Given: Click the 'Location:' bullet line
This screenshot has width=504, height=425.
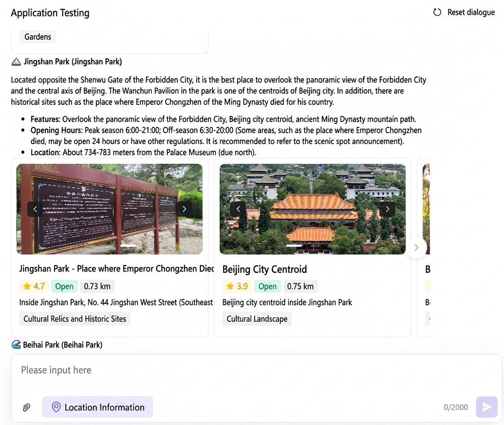Looking at the screenshot, I should [144, 152].
